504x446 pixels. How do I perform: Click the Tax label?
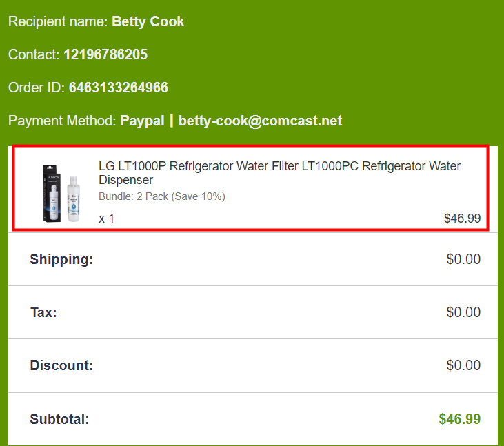[x=43, y=312]
